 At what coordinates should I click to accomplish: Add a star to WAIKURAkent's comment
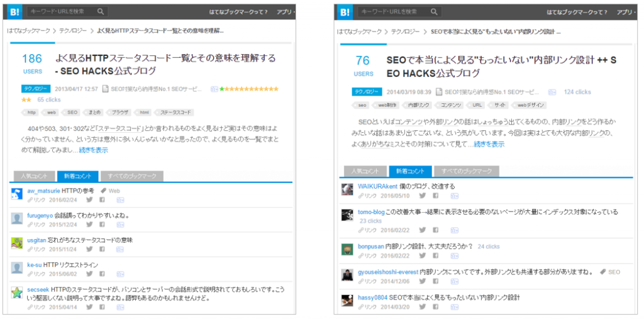click(x=454, y=196)
